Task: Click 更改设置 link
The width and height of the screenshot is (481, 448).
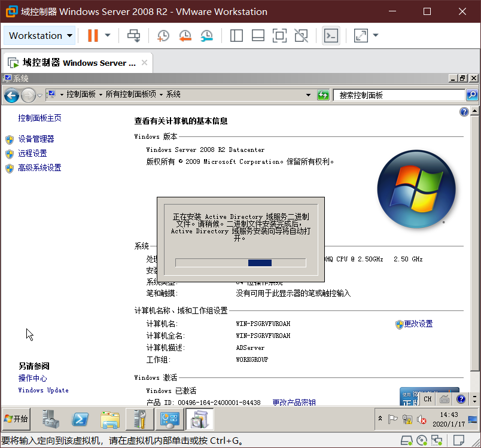Action: point(418,324)
